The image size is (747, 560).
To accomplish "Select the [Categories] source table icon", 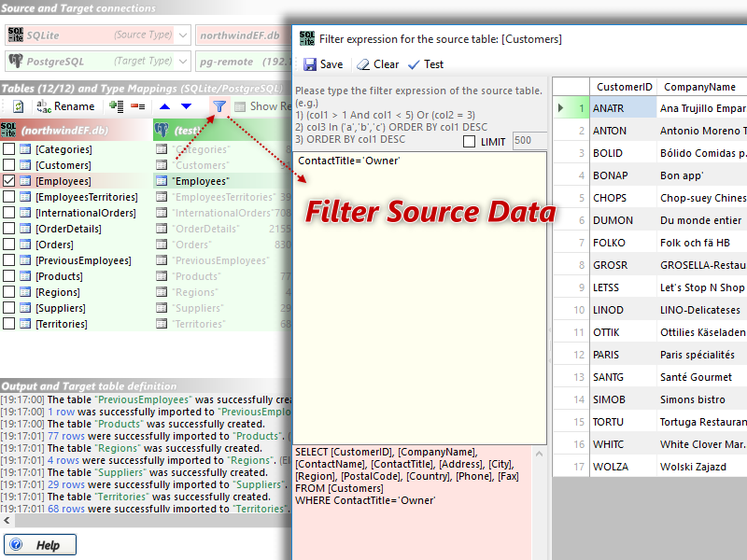I will tap(25, 149).
